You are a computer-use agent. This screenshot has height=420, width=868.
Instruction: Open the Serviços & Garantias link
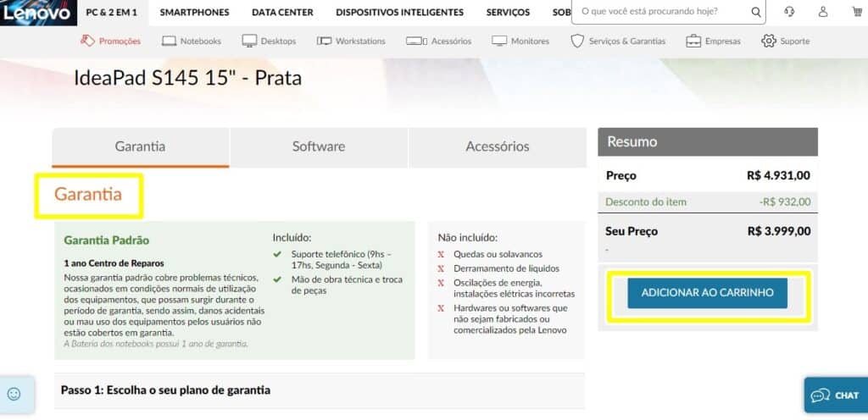627,41
